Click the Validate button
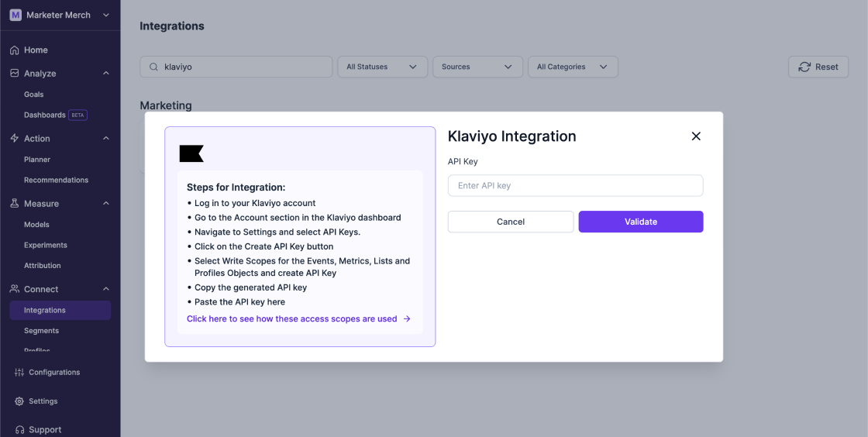Viewport: 868px width, 437px height. click(640, 222)
